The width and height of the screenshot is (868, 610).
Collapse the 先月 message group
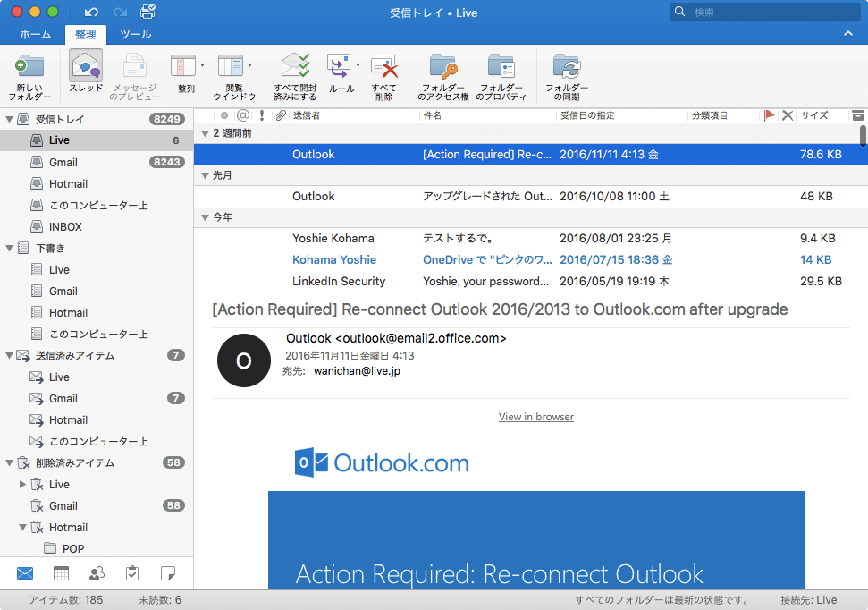[x=205, y=175]
